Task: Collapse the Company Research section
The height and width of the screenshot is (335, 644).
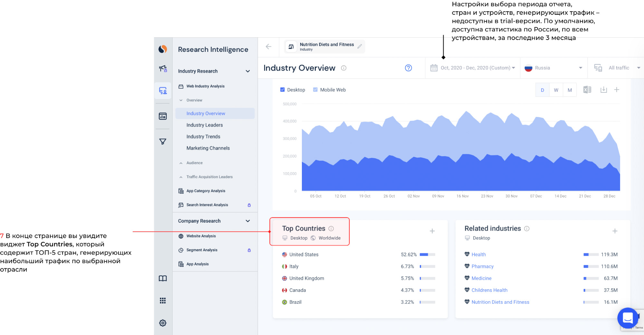Action: pos(248,221)
